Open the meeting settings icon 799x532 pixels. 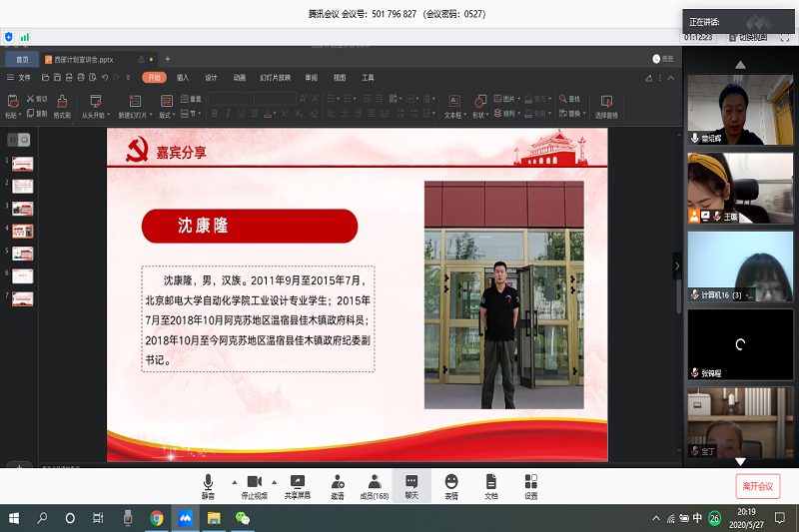tap(530, 485)
